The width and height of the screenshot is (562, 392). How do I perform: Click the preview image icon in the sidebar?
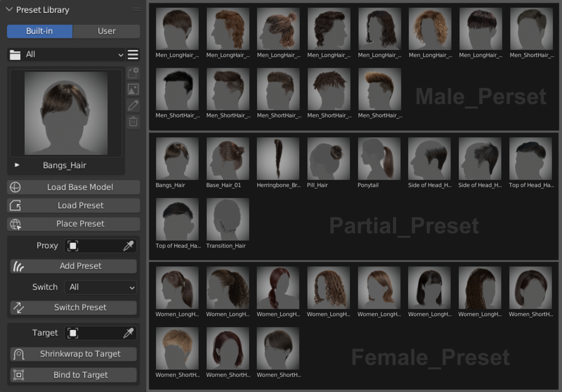(133, 89)
